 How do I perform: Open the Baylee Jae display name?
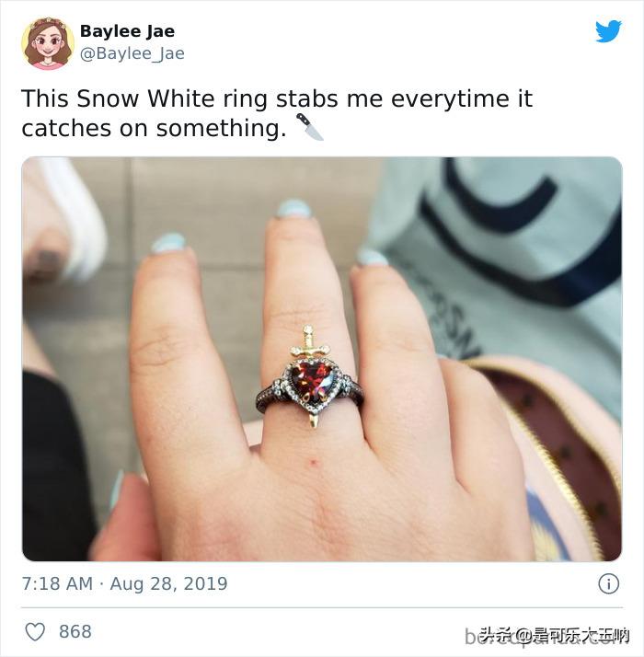click(x=127, y=31)
